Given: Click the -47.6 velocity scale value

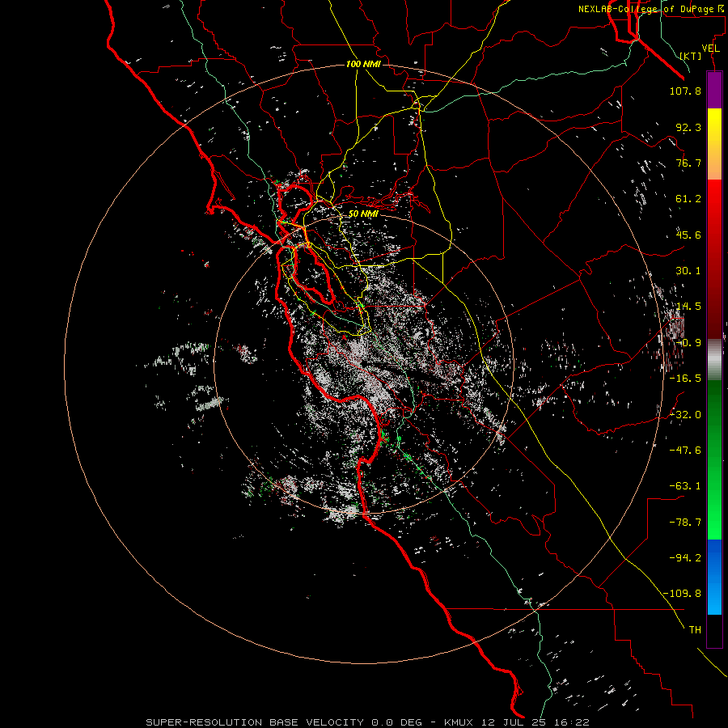Looking at the screenshot, I should pos(685,451).
